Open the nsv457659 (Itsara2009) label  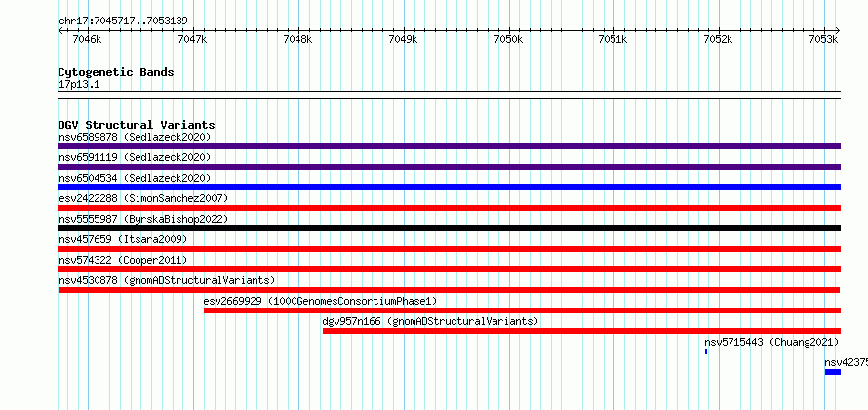pos(123,240)
